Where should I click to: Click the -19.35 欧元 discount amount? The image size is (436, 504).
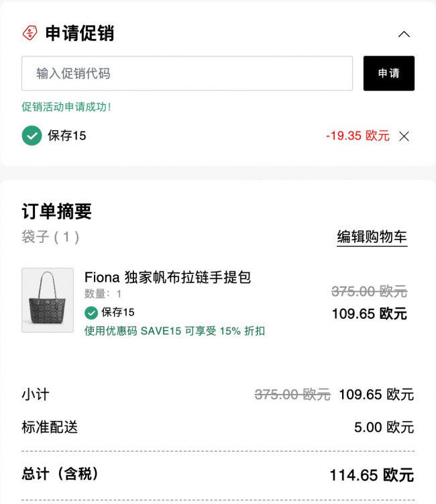click(x=358, y=136)
